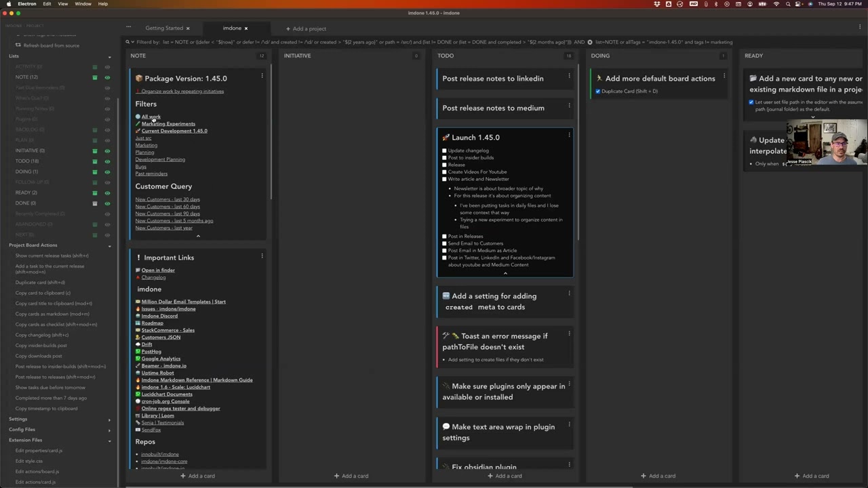This screenshot has width=868, height=488.
Task: Check the Update changelog task box
Action: (x=444, y=150)
